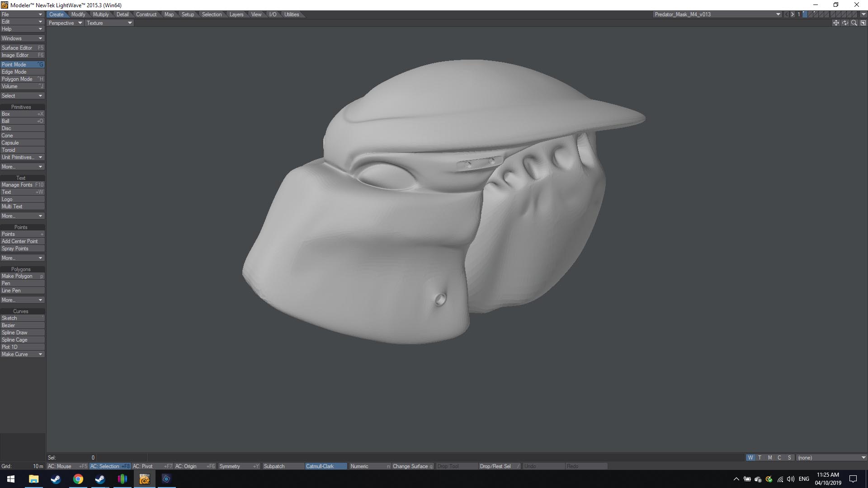Click the Subpatch button
Image resolution: width=868 pixels, height=488 pixels.
tap(283, 466)
